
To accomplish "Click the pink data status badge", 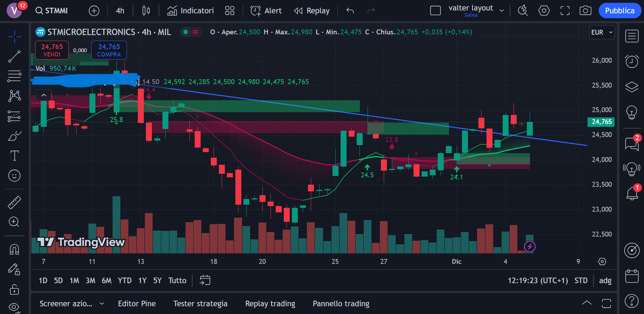I will pos(195,32).
